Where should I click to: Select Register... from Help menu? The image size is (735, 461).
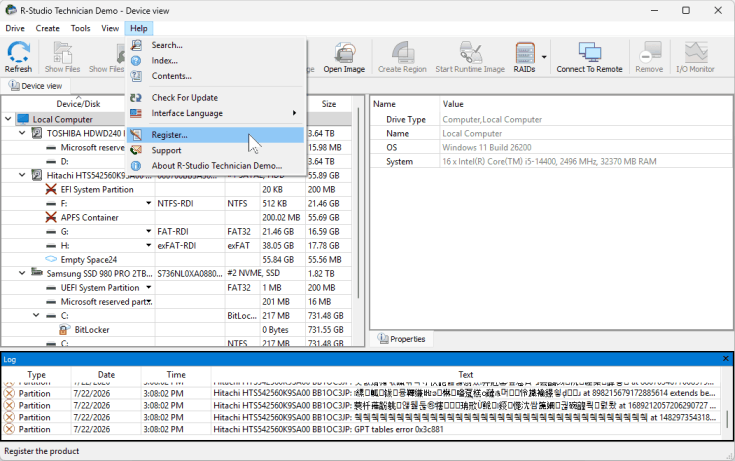coord(216,135)
